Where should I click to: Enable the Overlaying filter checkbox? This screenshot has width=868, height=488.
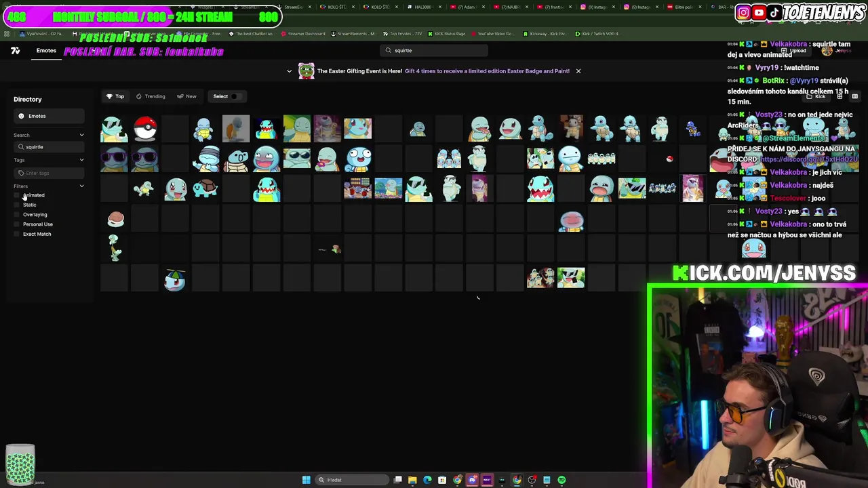click(17, 215)
